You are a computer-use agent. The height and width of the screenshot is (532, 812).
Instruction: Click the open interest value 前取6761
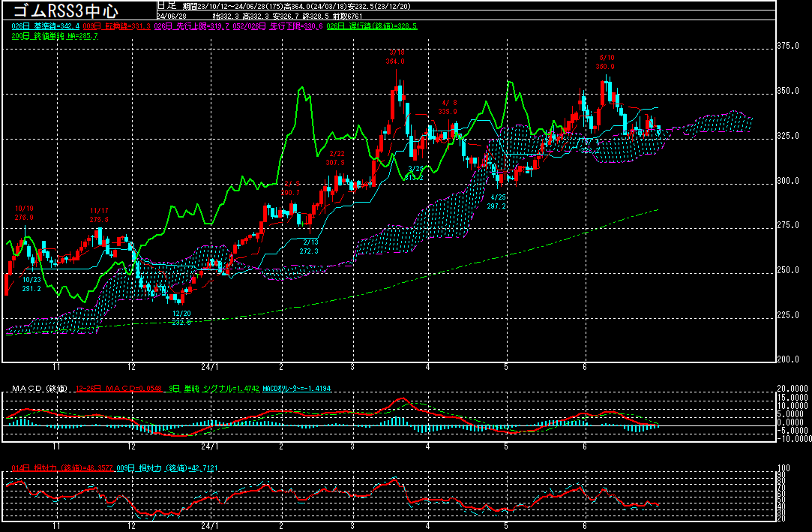coord(348,16)
